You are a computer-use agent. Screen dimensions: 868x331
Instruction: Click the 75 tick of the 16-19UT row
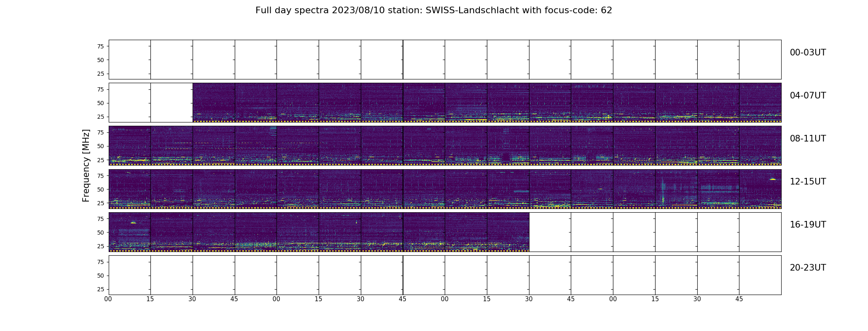pos(100,219)
